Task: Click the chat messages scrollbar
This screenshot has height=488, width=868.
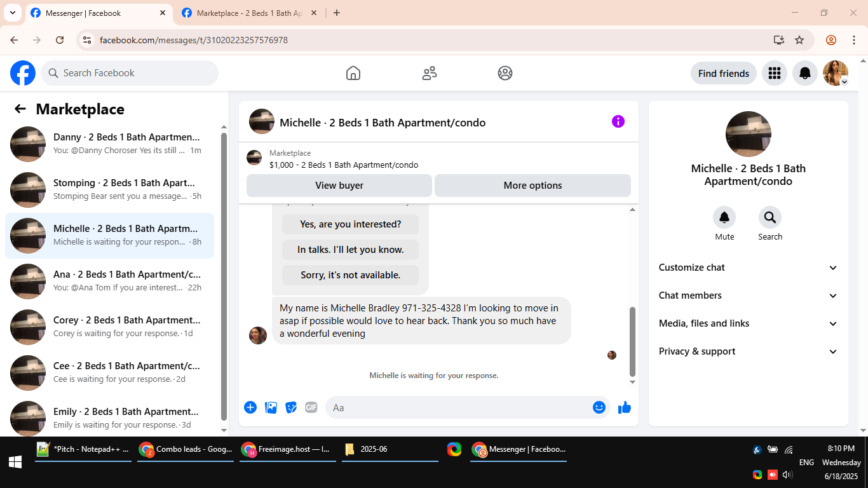Action: [x=632, y=342]
